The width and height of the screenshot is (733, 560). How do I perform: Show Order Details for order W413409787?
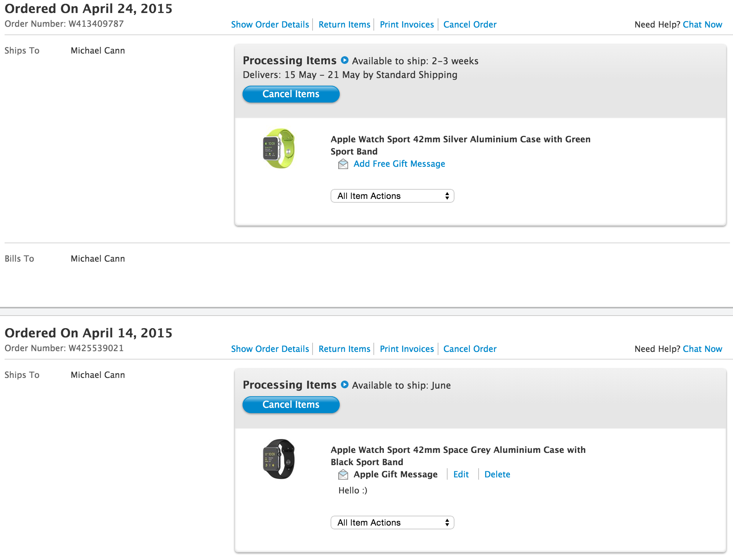270,24
